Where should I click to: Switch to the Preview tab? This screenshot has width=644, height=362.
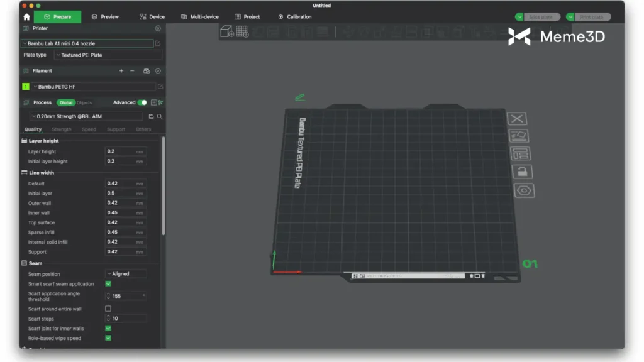(105, 17)
